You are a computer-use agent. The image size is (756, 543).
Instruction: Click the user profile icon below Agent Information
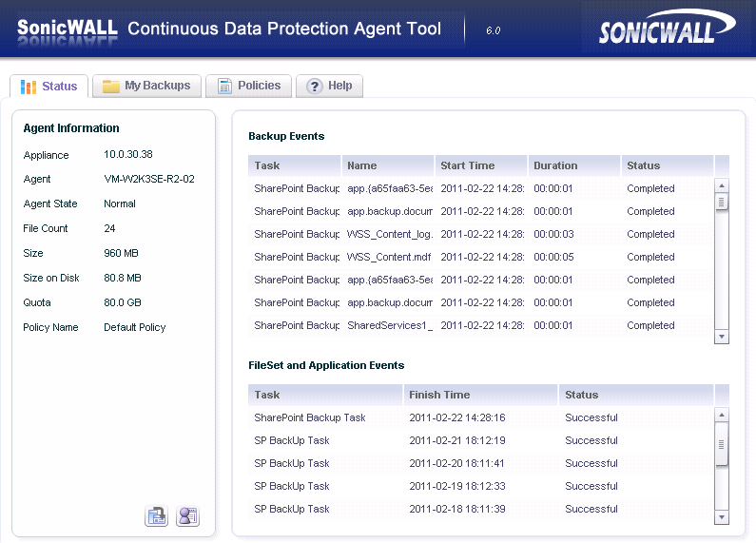pyautogui.click(x=187, y=516)
